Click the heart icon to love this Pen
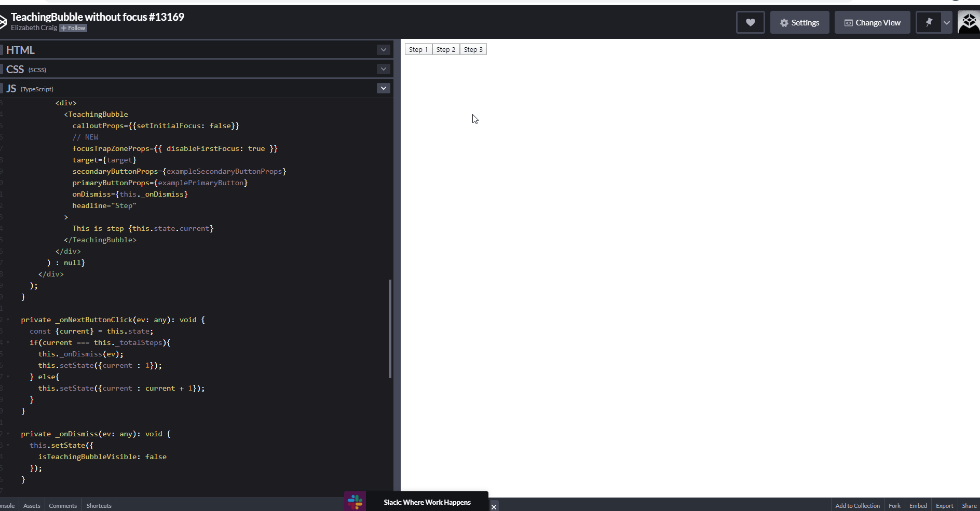 click(751, 22)
